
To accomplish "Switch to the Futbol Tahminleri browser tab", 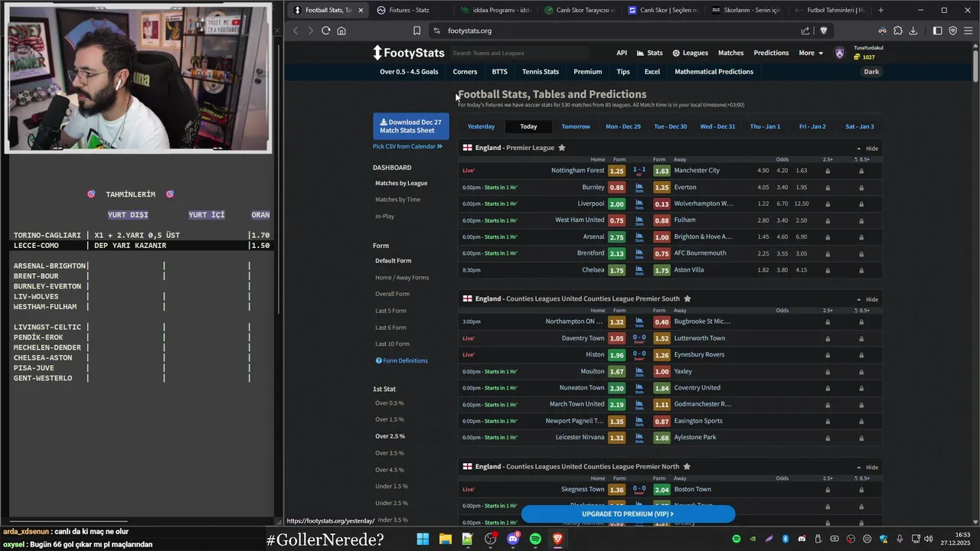I will (x=829, y=10).
